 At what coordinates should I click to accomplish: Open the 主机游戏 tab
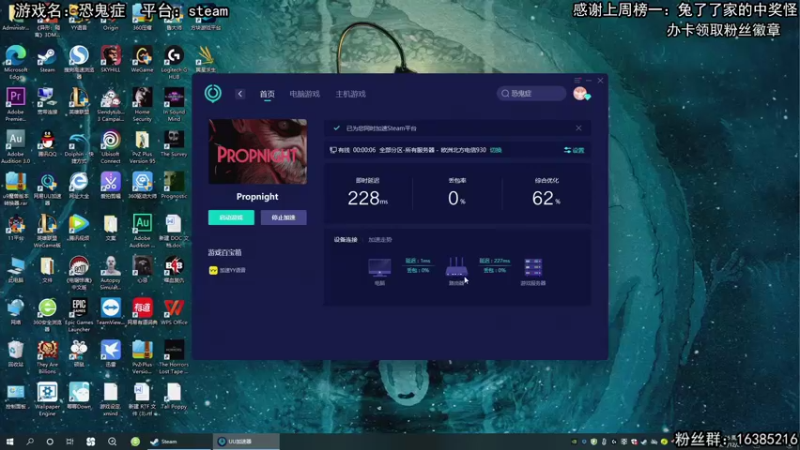coord(351,94)
